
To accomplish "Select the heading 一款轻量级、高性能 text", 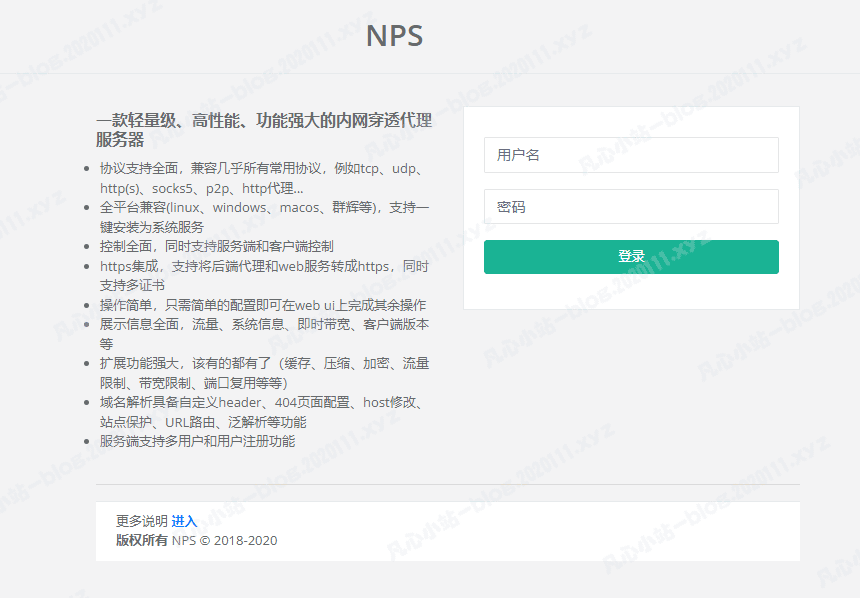I will (x=264, y=130).
